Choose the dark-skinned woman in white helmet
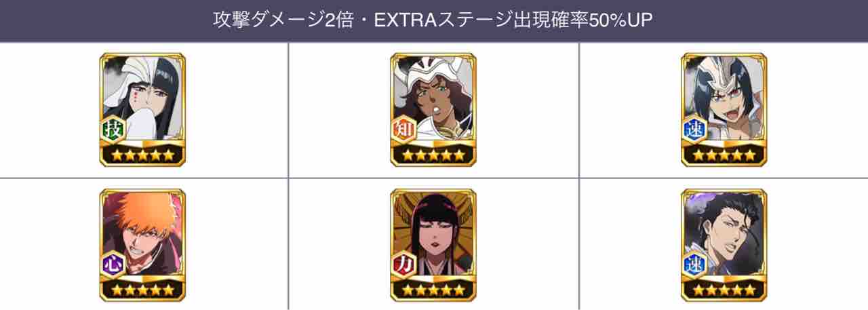This screenshot has width=868, height=310. pos(433,109)
